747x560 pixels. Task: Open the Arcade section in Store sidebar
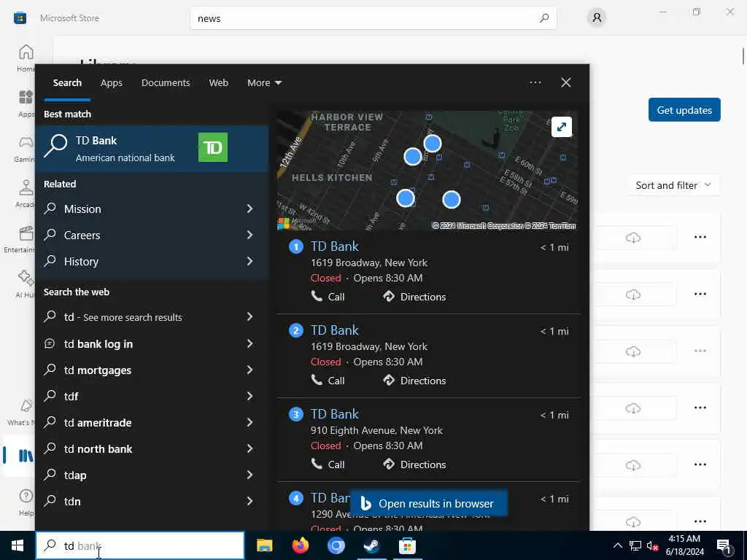click(26, 194)
